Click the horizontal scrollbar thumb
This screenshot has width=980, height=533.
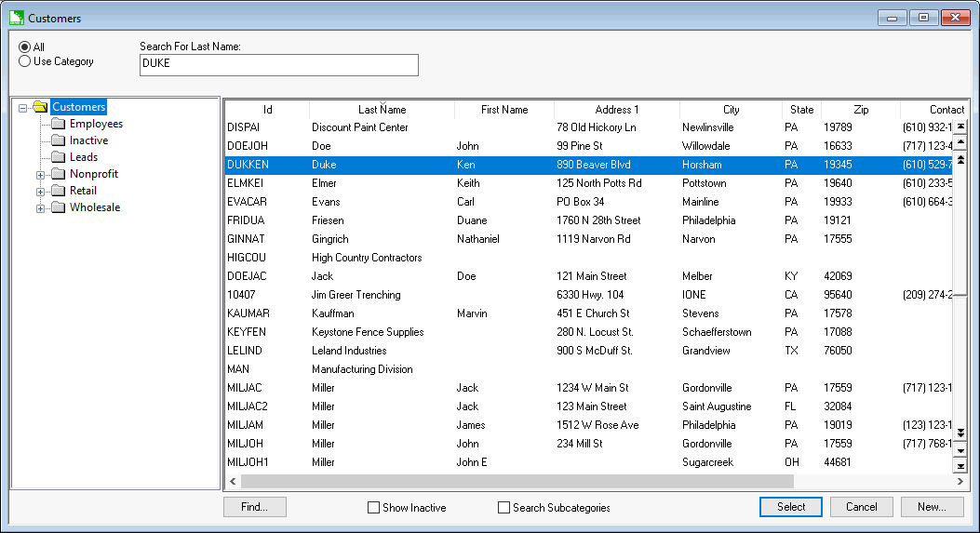tap(517, 482)
